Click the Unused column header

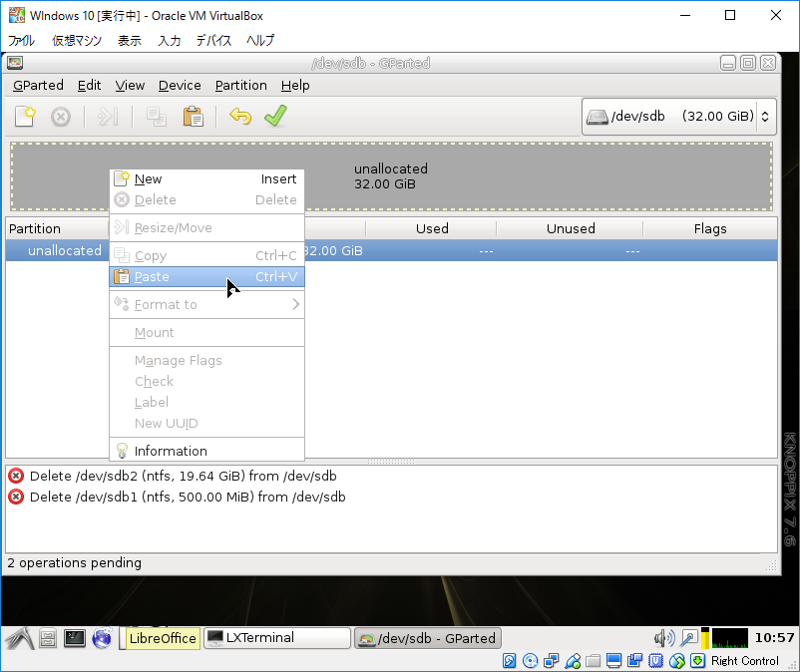coord(571,228)
